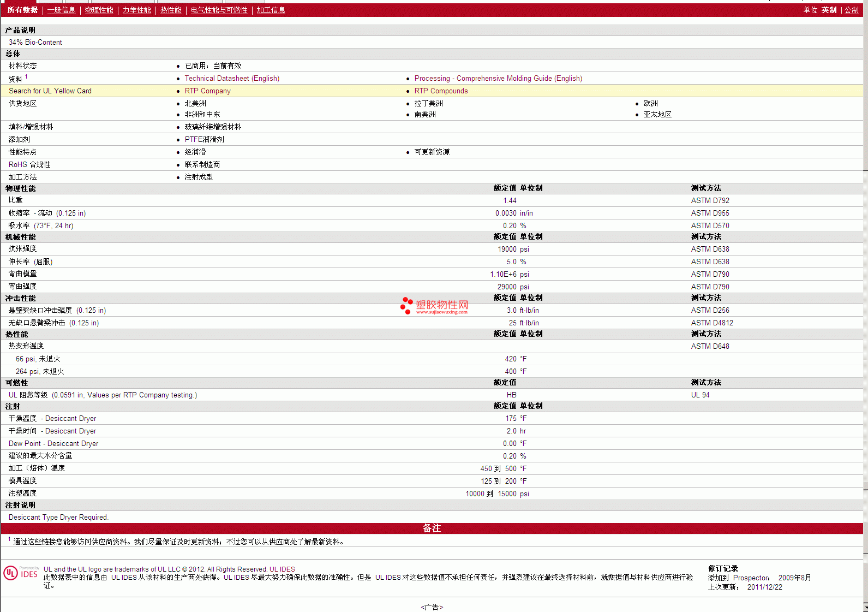This screenshot has height=612, width=868.
Task: Click the ASTM D256 test method
Action: coord(710,311)
